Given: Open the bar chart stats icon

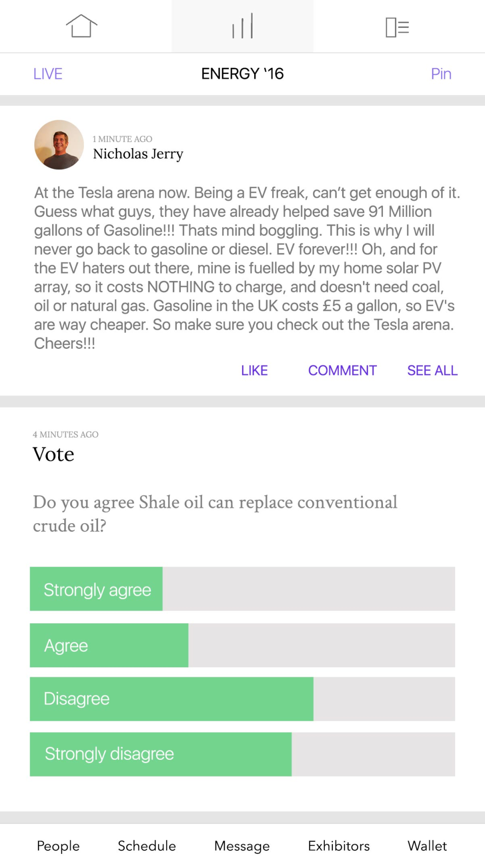Looking at the screenshot, I should pyautogui.click(x=243, y=26).
